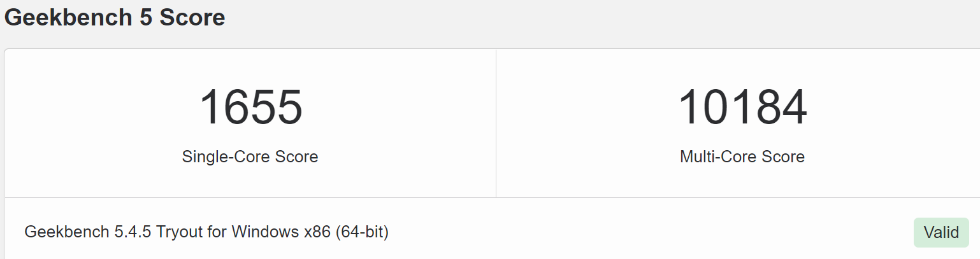Click the word Geekbench in the heading
Screen dimensions: 980x259
(x=68, y=17)
